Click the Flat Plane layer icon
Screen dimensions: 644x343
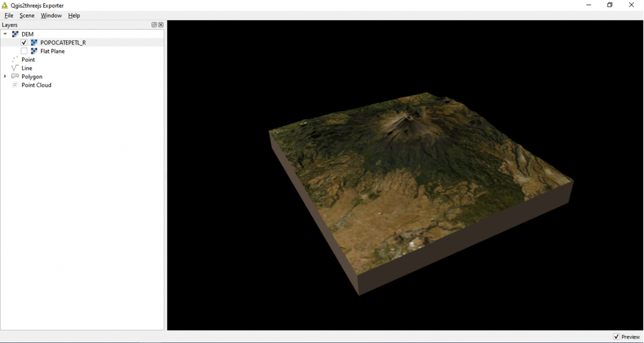coord(34,51)
